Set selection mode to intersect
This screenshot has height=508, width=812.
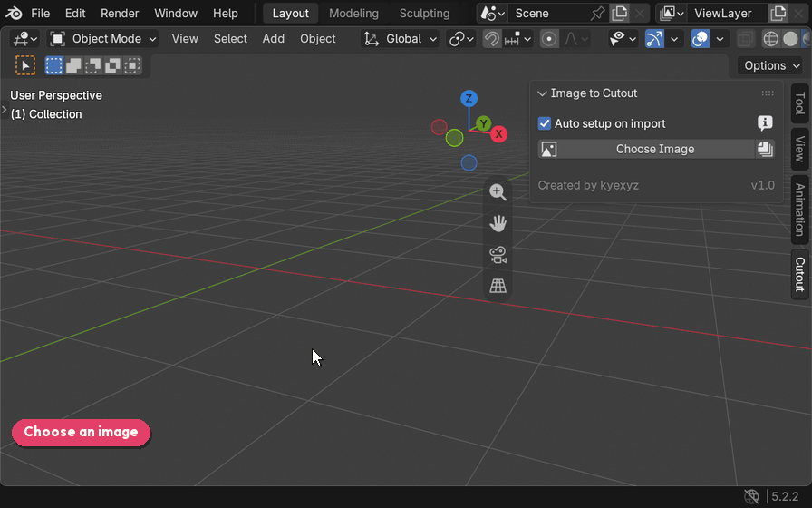click(132, 65)
